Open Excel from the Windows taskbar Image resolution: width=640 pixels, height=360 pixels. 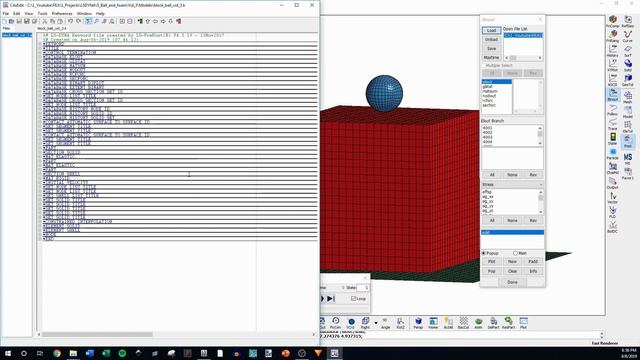point(106,353)
